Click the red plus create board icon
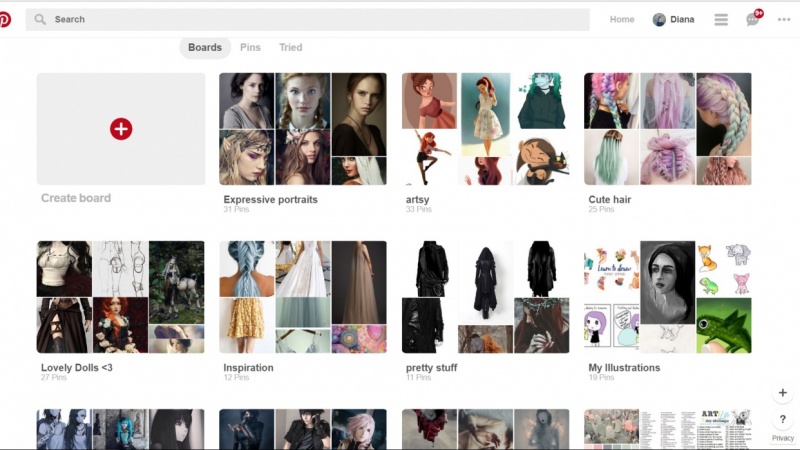The width and height of the screenshot is (800, 450). pyautogui.click(x=121, y=129)
